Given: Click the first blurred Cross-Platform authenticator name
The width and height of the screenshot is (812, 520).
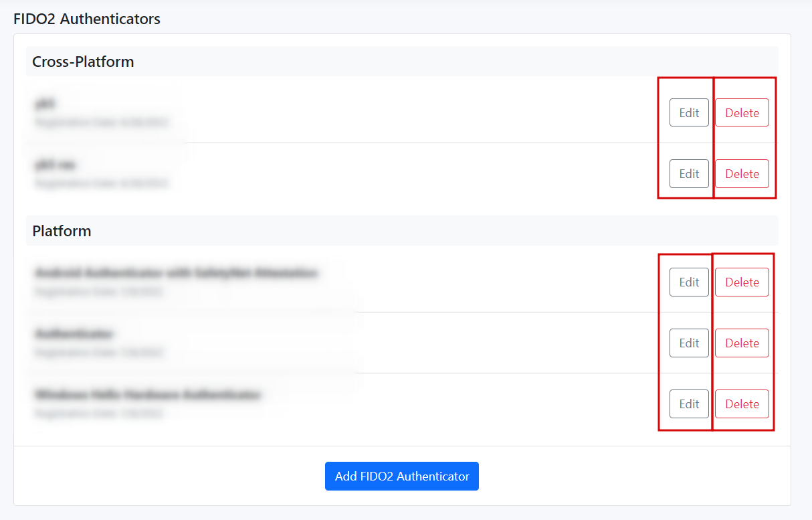Looking at the screenshot, I should 45,104.
